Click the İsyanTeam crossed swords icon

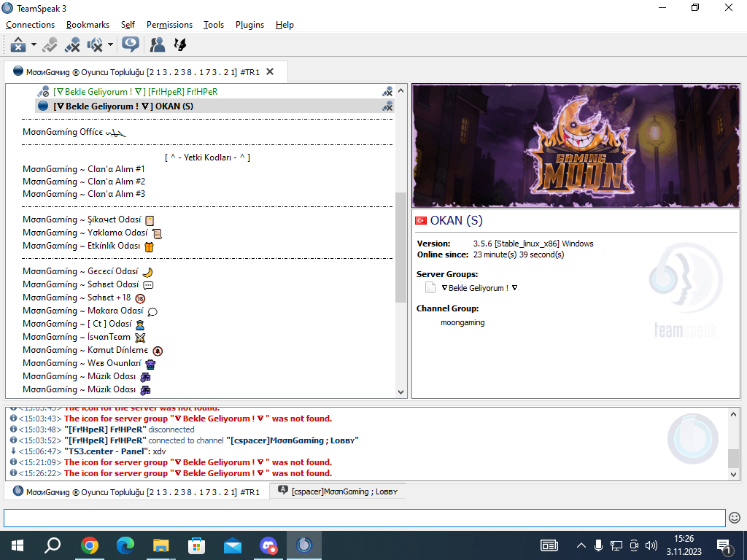140,338
